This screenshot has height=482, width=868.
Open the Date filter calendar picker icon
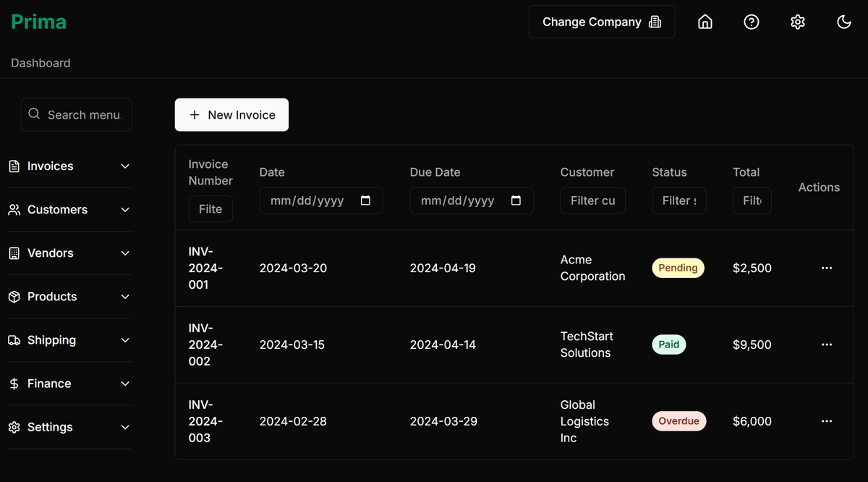point(365,200)
